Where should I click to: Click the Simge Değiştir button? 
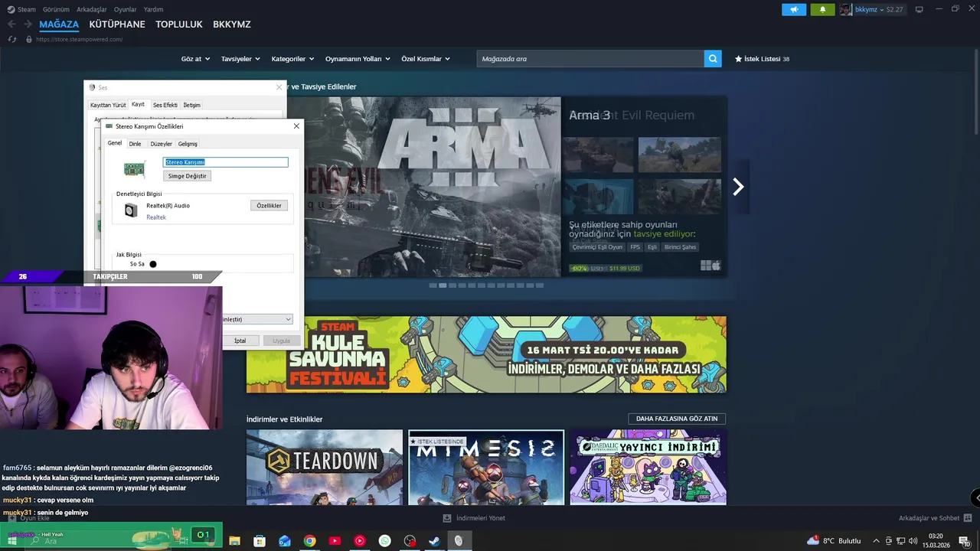pyautogui.click(x=188, y=176)
